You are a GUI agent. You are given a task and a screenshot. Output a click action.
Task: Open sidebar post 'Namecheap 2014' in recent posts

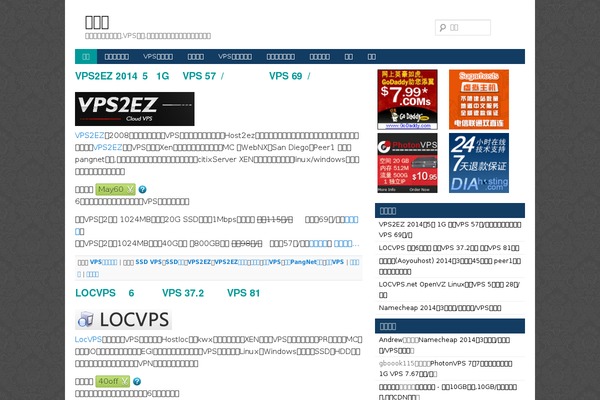(440, 308)
